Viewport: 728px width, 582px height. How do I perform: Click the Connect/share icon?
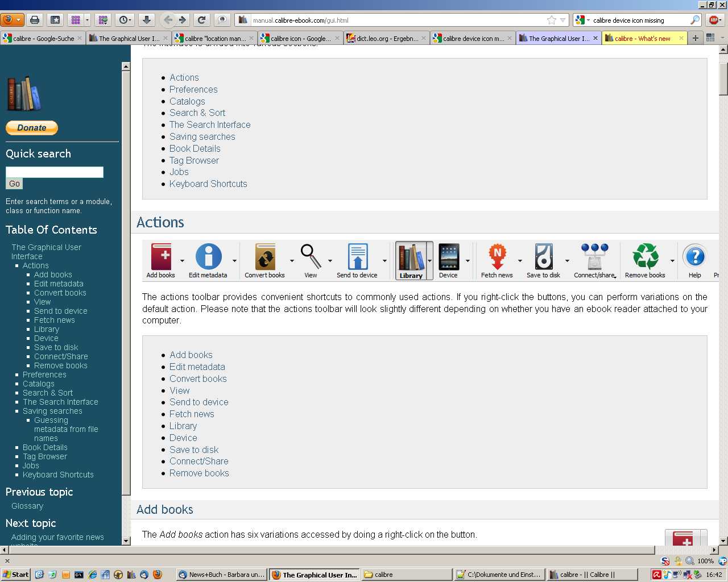tap(594, 256)
